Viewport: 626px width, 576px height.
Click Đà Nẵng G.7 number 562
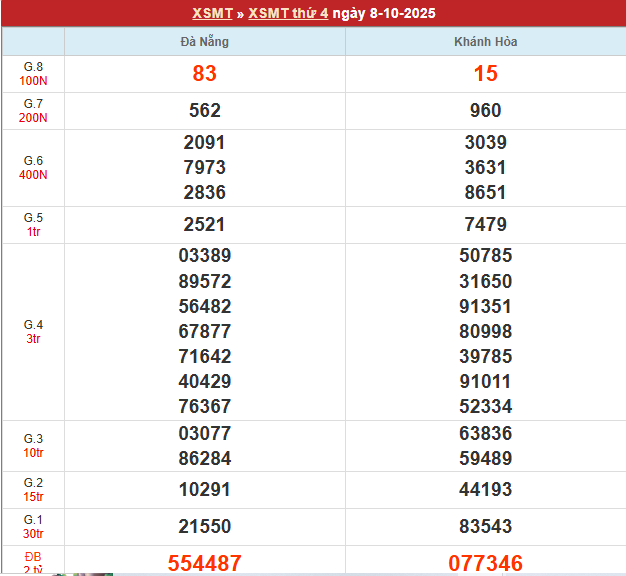tap(205, 111)
